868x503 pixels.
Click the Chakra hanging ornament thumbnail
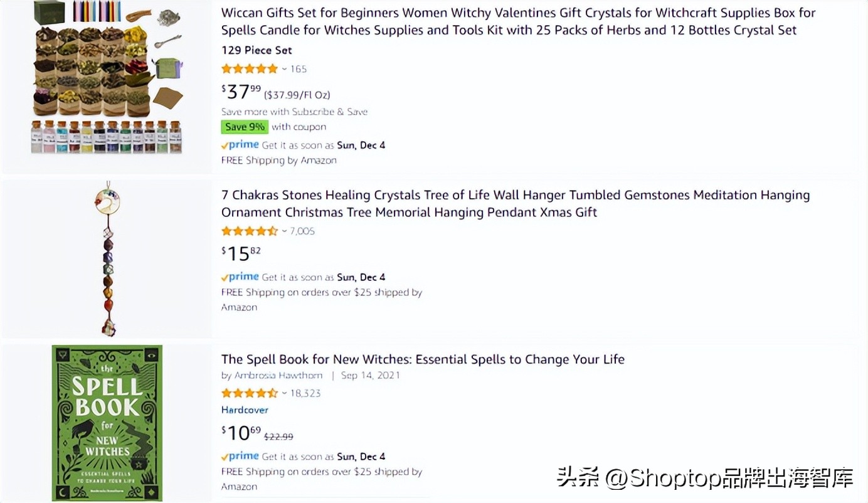108,258
